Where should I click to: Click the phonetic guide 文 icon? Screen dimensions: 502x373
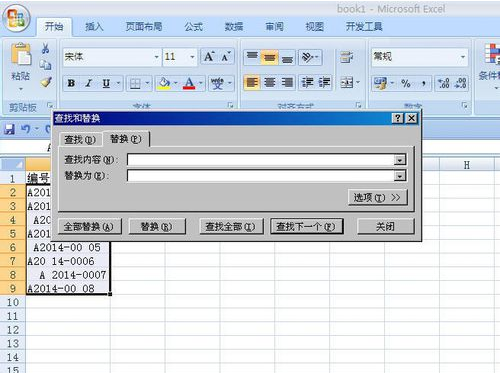(x=217, y=83)
